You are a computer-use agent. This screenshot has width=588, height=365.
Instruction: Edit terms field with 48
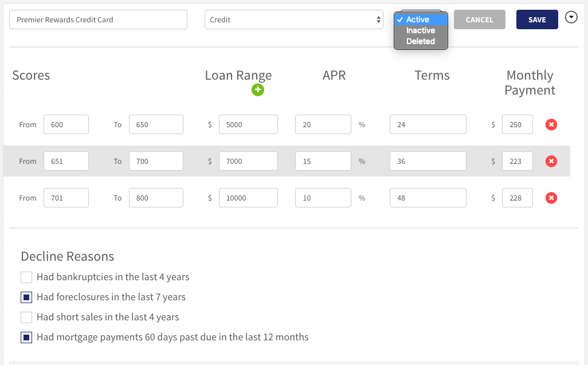[428, 198]
